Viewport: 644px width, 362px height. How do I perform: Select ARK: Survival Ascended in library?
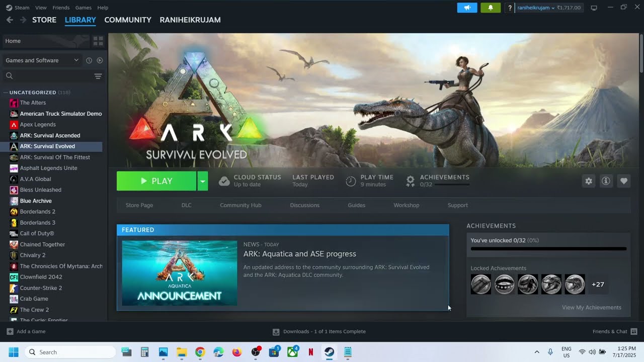pyautogui.click(x=50, y=135)
